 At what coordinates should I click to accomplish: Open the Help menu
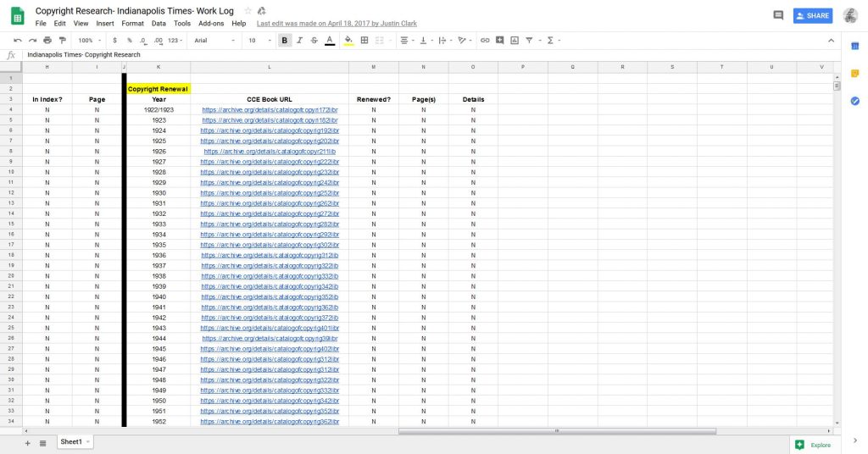(x=238, y=23)
